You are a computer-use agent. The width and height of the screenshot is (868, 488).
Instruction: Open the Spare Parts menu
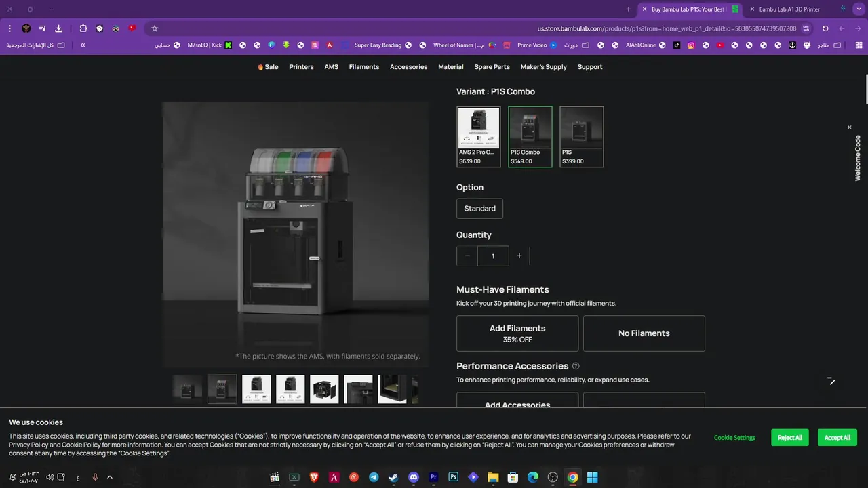[492, 67]
